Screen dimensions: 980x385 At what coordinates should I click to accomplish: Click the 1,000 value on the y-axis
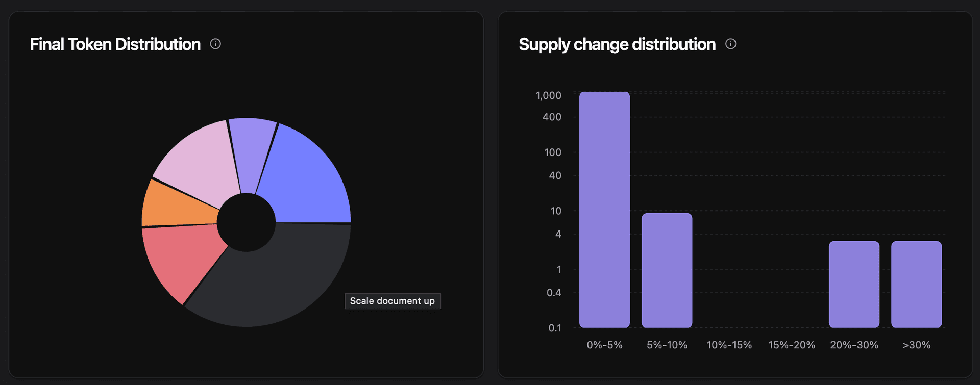pos(549,95)
